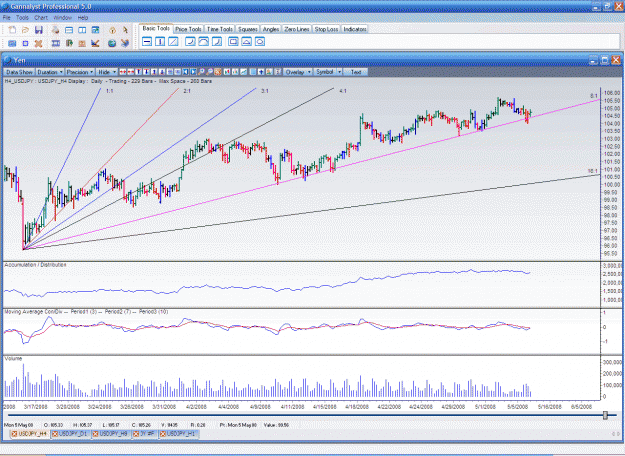The width and height of the screenshot is (625, 456).
Task: Select the horizontal line tool
Action: coord(147,41)
